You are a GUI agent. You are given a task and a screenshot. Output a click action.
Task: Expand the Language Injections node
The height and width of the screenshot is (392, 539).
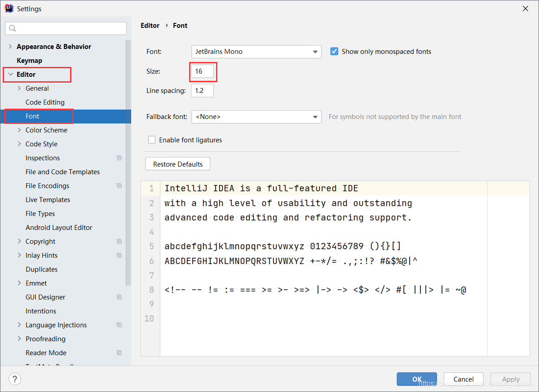tap(19, 325)
